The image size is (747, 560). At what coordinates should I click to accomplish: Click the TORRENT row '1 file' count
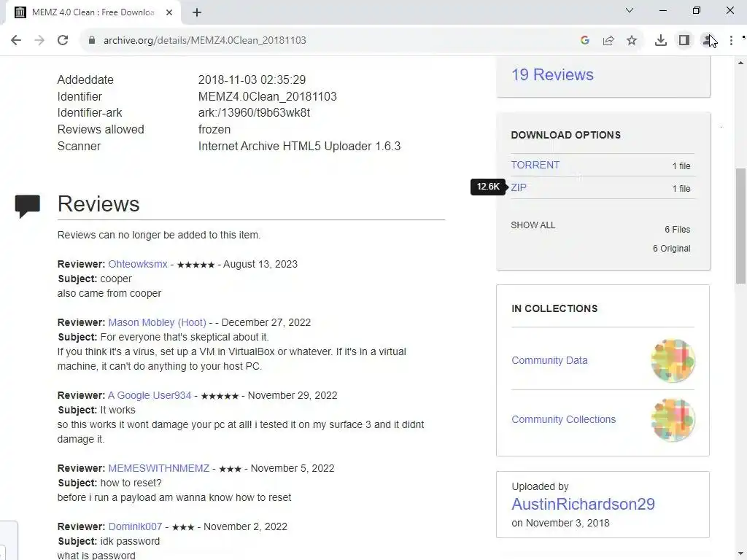[681, 166]
